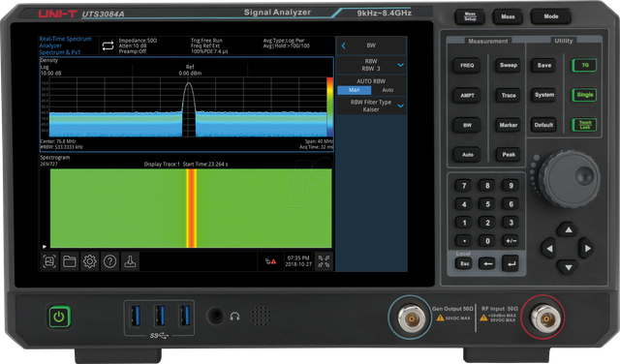Viewport: 620px width, 364px height.
Task: Tap the headphone jack socket
Action: (x=216, y=316)
